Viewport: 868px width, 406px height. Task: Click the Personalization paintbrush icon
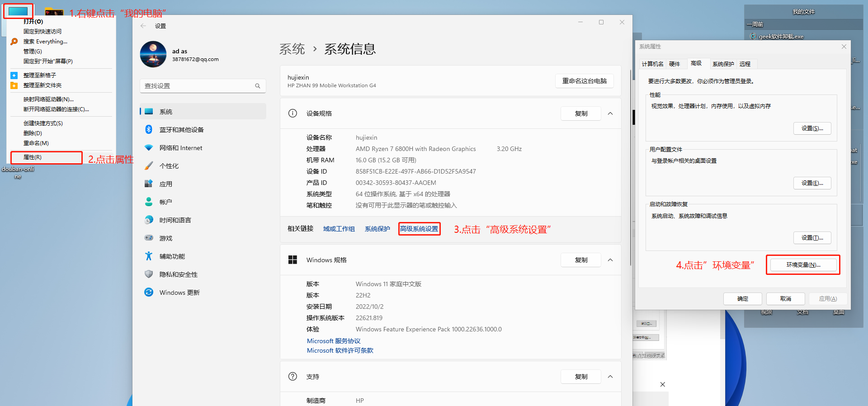(149, 165)
